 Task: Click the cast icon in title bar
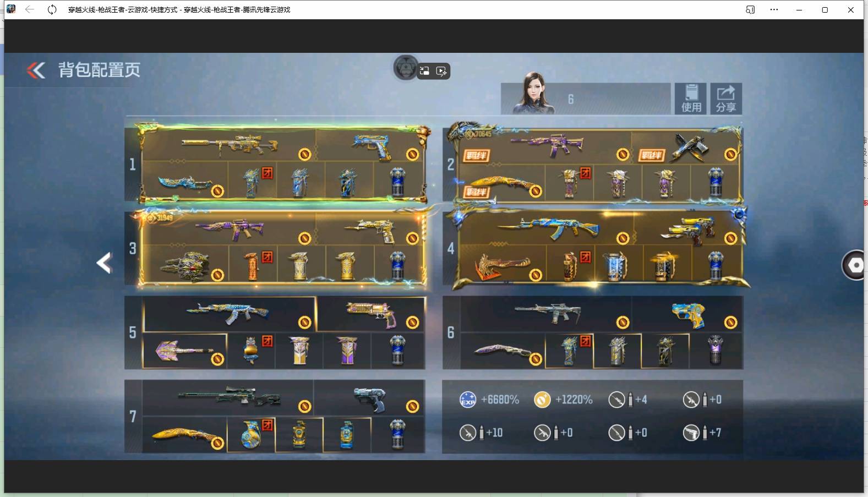pyautogui.click(x=750, y=9)
